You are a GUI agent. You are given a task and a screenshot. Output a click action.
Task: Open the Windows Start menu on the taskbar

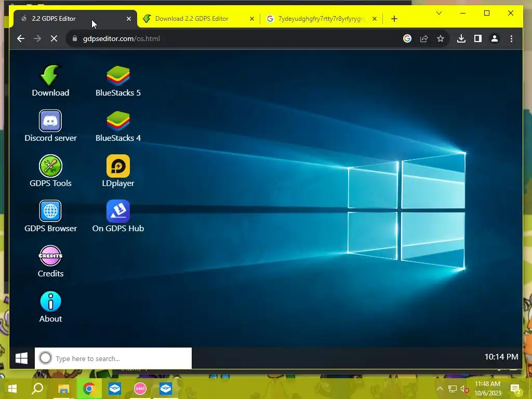click(x=12, y=389)
